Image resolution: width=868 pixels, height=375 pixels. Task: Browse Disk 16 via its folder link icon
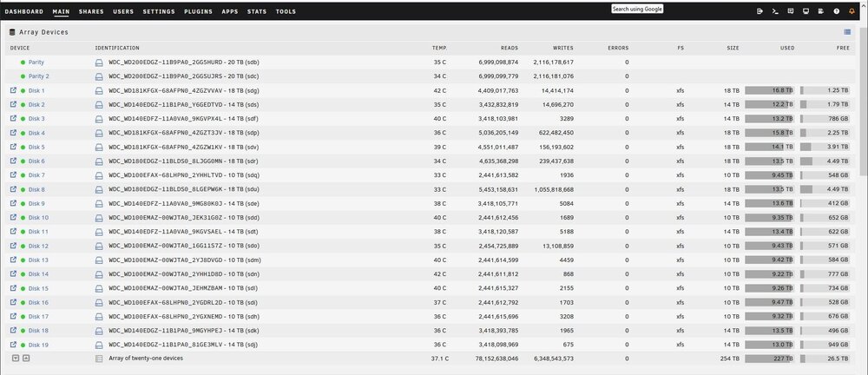click(x=13, y=302)
